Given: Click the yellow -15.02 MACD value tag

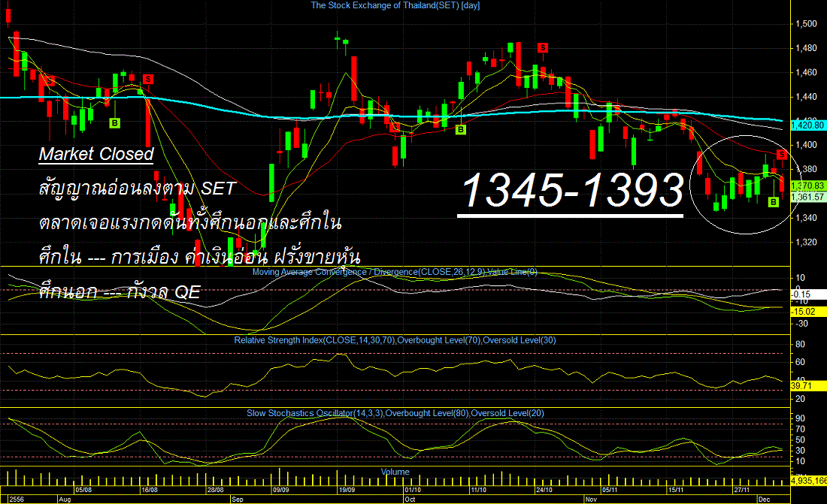Looking at the screenshot, I should 807,312.
